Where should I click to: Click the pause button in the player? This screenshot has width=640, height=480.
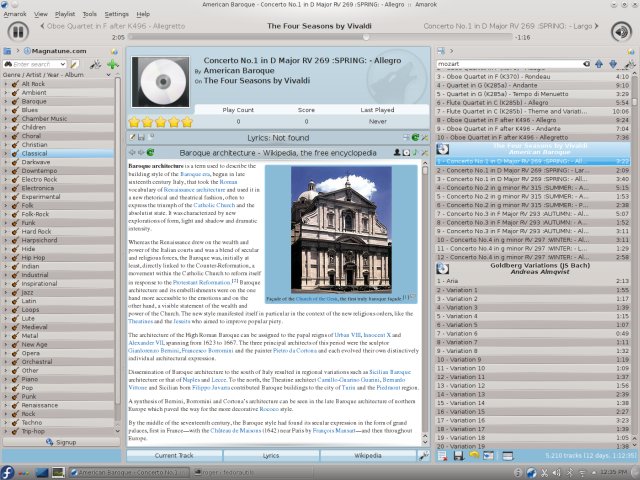tap(17, 31)
